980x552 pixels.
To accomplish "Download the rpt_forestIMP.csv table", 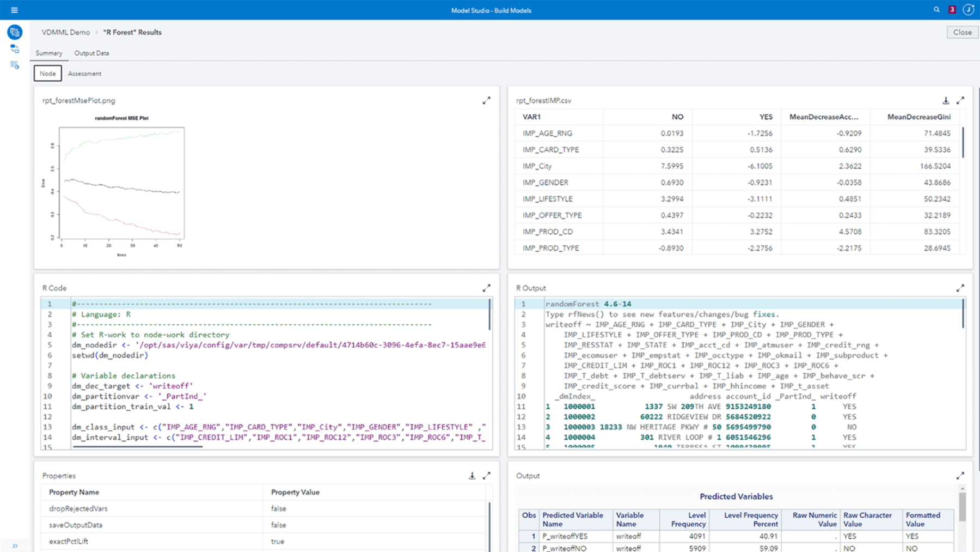I will coord(946,100).
